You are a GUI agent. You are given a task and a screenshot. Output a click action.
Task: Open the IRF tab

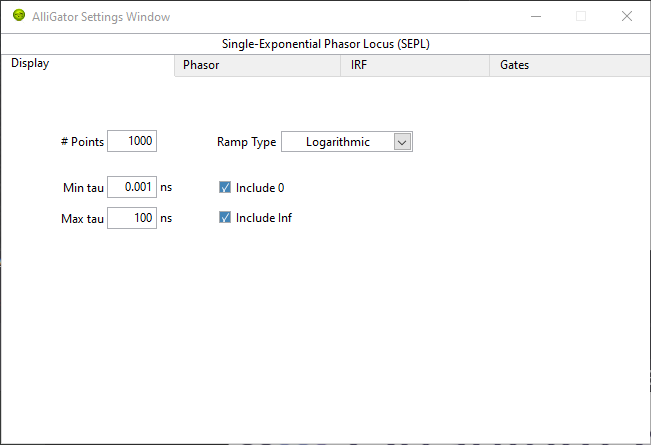click(x=415, y=65)
